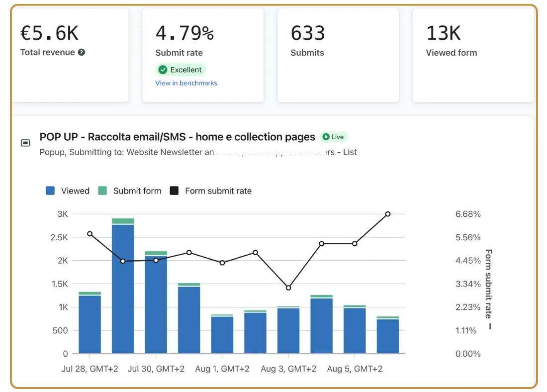Open the POP UP - Raccolta email/SMS form title
The width and height of the screenshot is (547, 392).
177,137
